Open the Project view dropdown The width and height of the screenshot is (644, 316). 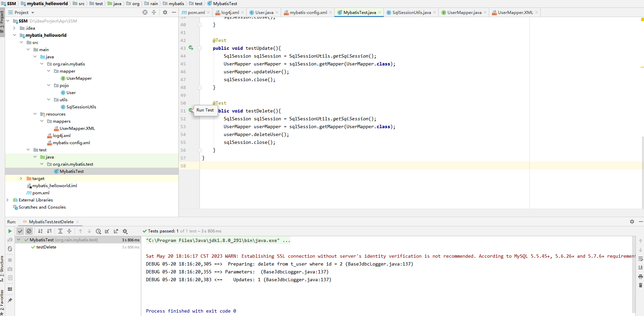coord(33,13)
